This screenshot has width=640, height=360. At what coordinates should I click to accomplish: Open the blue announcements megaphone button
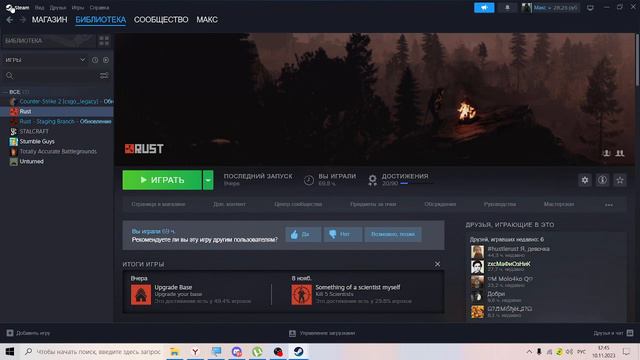point(484,7)
